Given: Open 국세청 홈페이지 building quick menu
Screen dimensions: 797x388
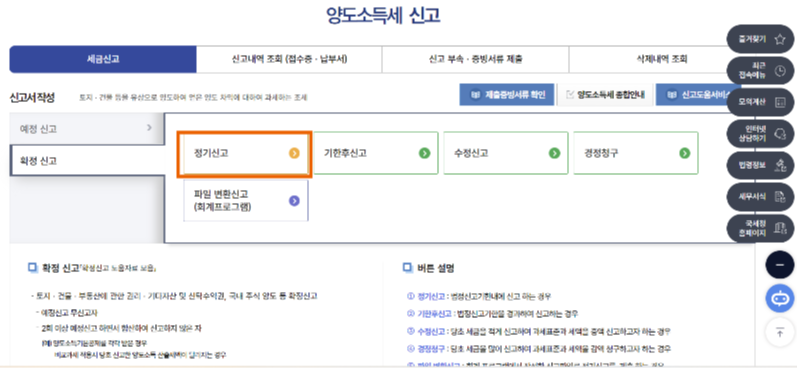Looking at the screenshot, I should tap(760, 228).
